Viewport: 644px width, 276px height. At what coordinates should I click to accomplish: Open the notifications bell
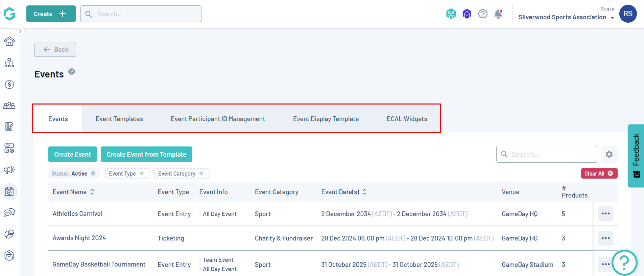click(x=498, y=14)
